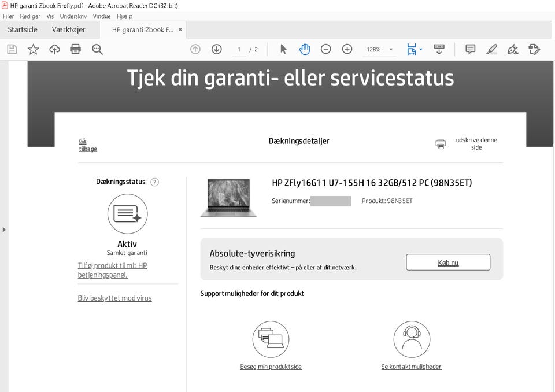The width and height of the screenshot is (555, 392).
Task: Switch to the Startside tab
Action: tap(23, 29)
